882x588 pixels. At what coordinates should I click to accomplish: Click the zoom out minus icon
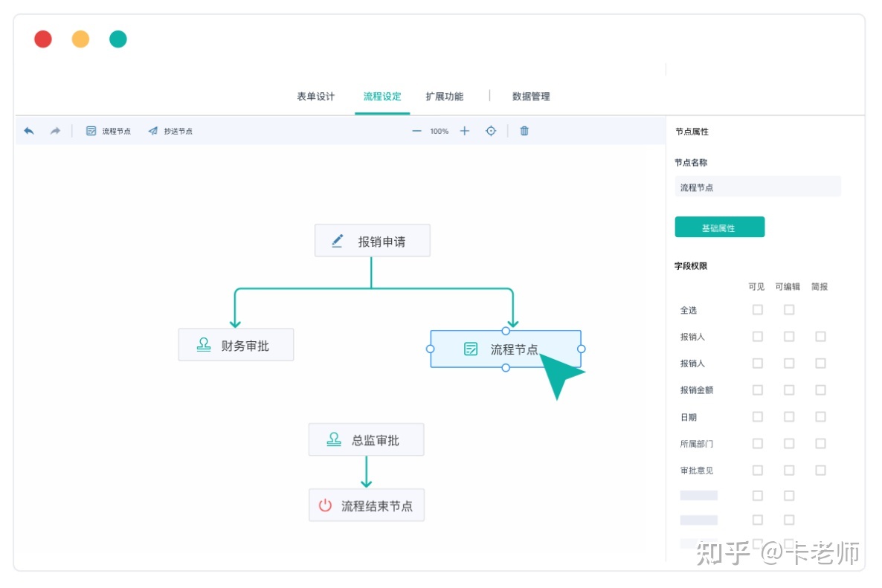[417, 130]
